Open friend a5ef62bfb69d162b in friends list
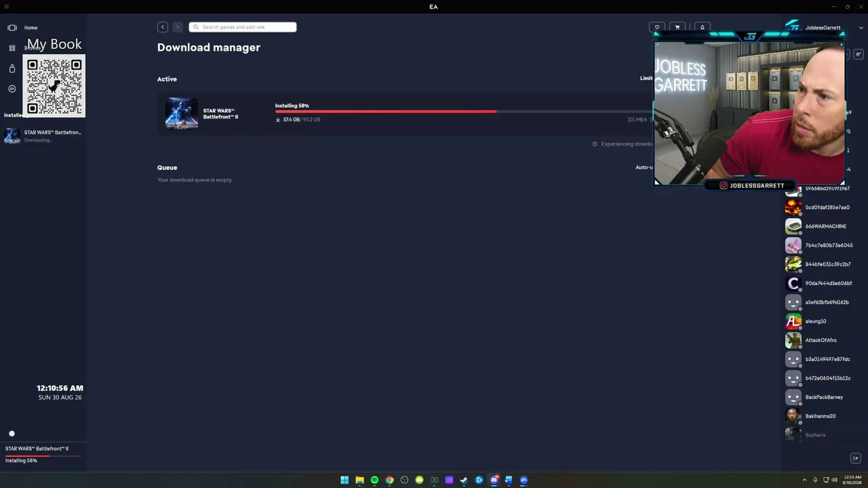This screenshot has height=488, width=868. point(819,302)
